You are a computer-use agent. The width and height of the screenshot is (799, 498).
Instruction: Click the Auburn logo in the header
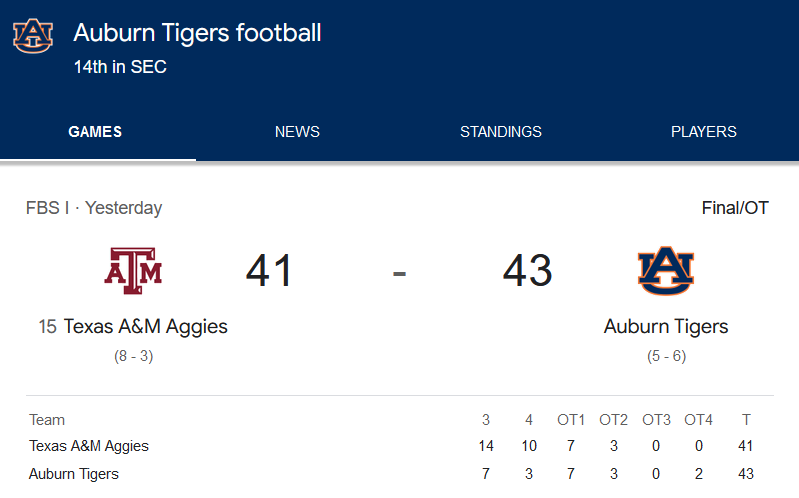(x=33, y=35)
